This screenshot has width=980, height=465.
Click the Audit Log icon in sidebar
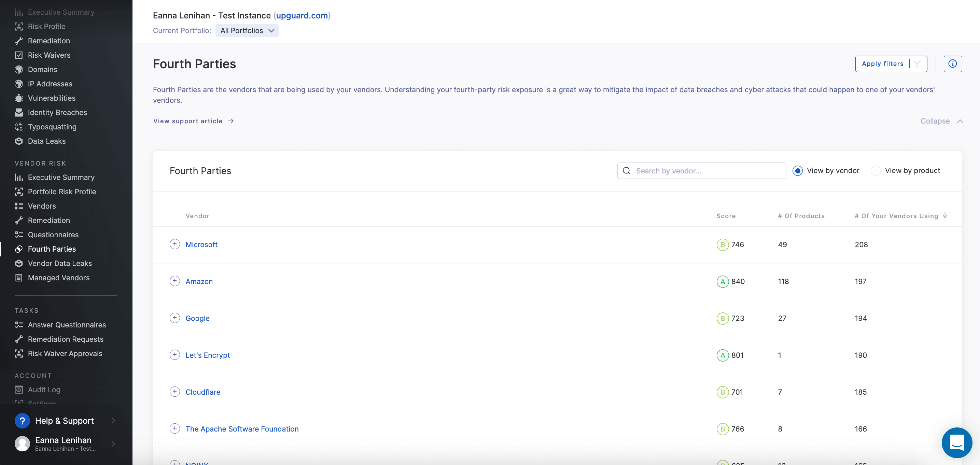click(x=19, y=390)
